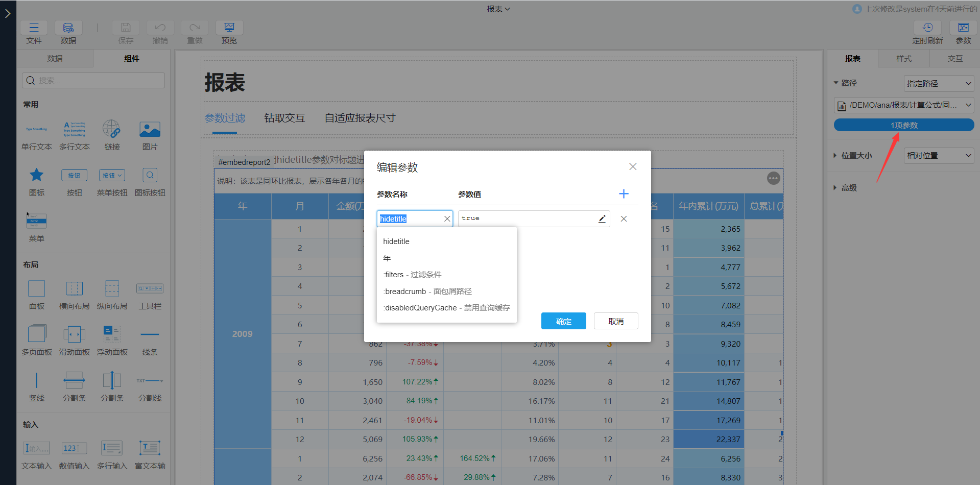Select :breadcrumb 面包屑路径 option

coord(427,292)
